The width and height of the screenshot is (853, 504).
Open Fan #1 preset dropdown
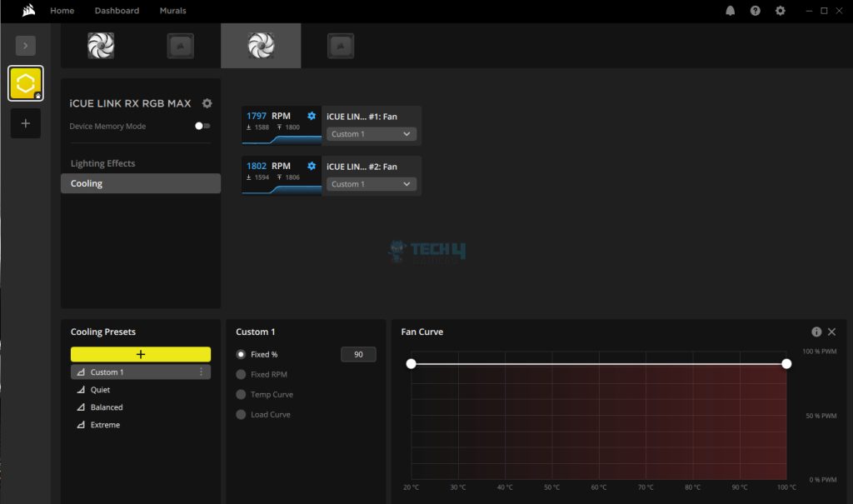[371, 134]
